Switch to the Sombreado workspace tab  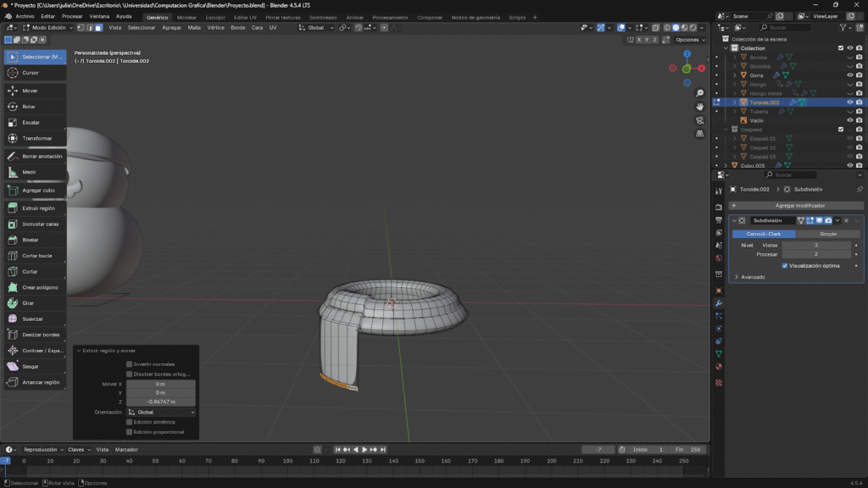click(x=322, y=17)
